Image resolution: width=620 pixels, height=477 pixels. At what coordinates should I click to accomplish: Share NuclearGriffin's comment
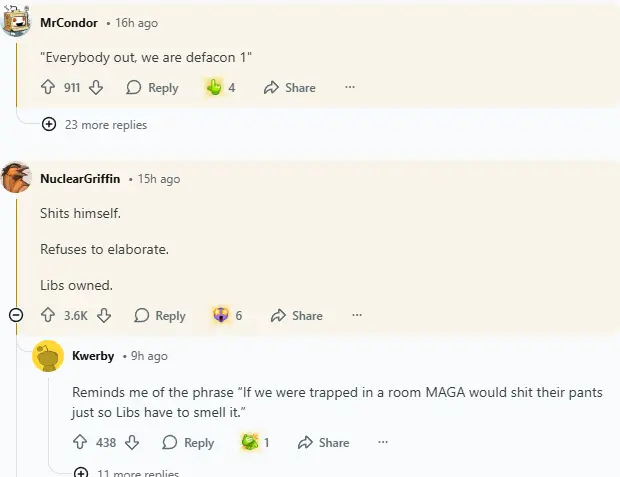coord(297,316)
